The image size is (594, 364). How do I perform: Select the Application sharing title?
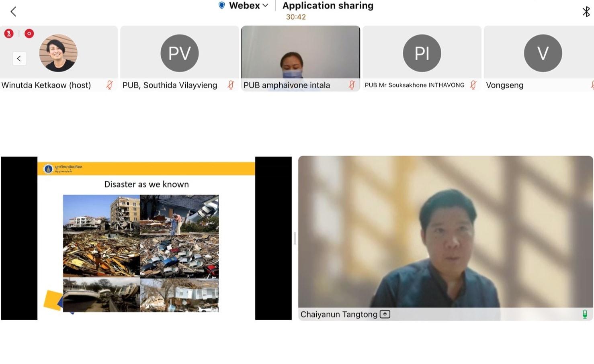[328, 6]
